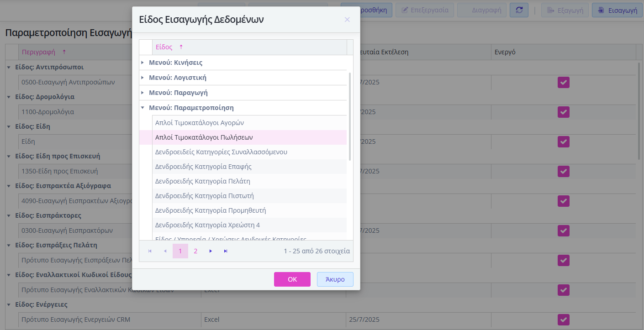Click the Επεξεργασία edit button
644x330 pixels.
pos(425,10)
